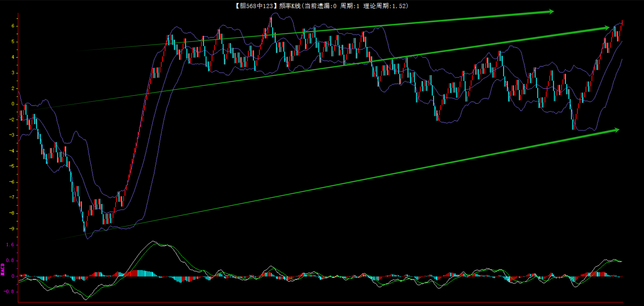The image size is (644, 306).
Task: Click the magenta MACD indicator label
Action: click(x=3, y=269)
